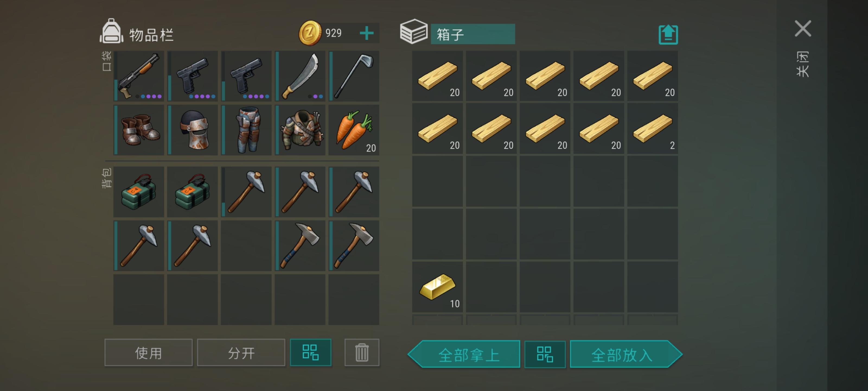The image size is (868, 391).
Task: Click the chest upgrade arrow icon
Action: pos(668,34)
